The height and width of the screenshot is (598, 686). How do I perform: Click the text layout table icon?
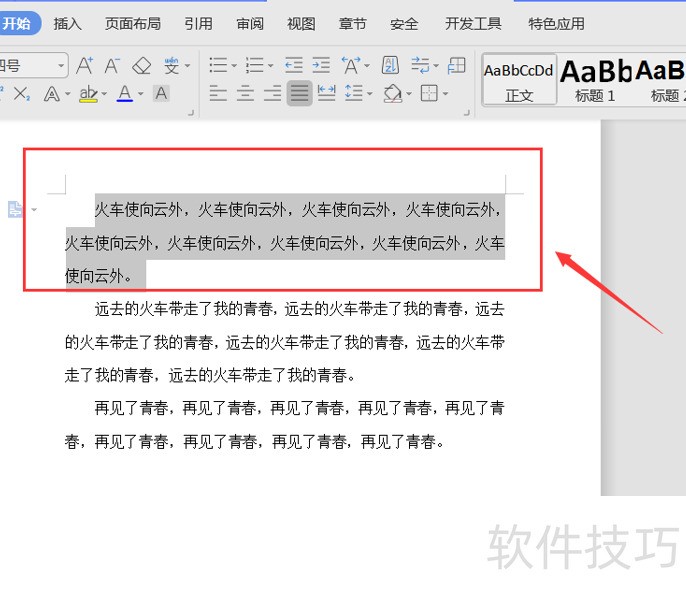(457, 66)
